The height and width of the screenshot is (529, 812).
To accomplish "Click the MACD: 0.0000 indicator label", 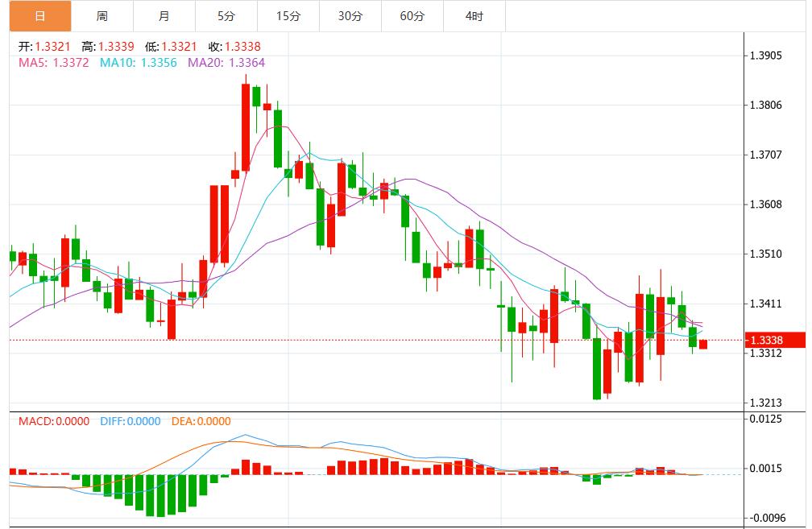I will (54, 421).
